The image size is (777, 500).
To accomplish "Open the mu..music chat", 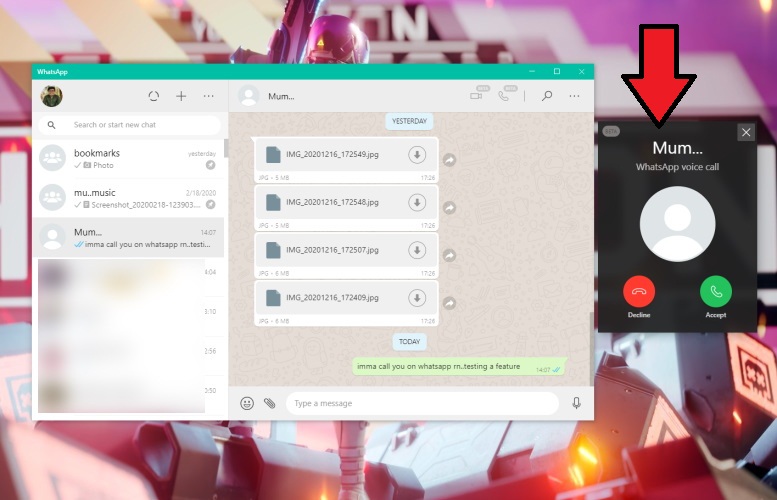I will pos(128,198).
